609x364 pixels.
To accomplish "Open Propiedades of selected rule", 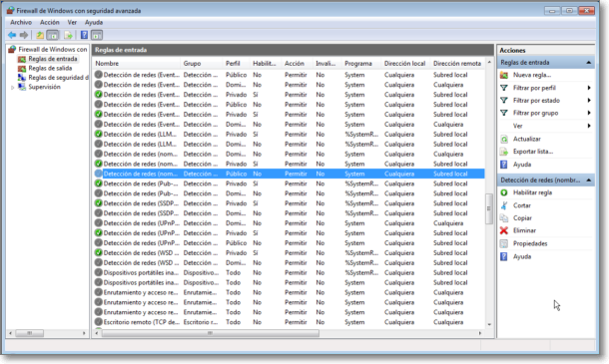I will [x=530, y=243].
